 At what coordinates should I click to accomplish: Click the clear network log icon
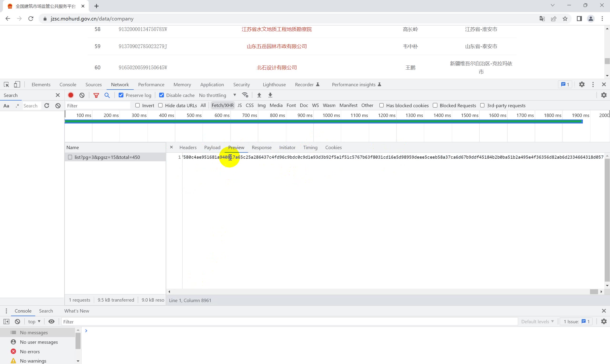click(82, 95)
